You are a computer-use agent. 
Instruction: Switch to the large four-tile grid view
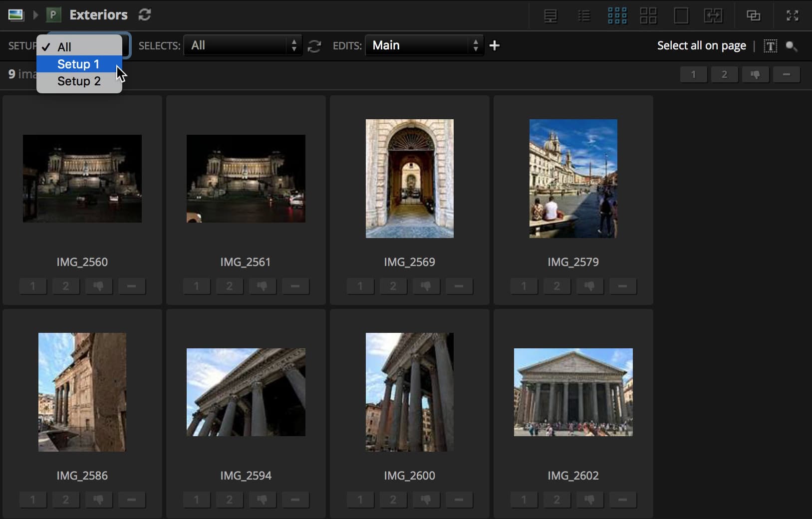pyautogui.click(x=648, y=15)
